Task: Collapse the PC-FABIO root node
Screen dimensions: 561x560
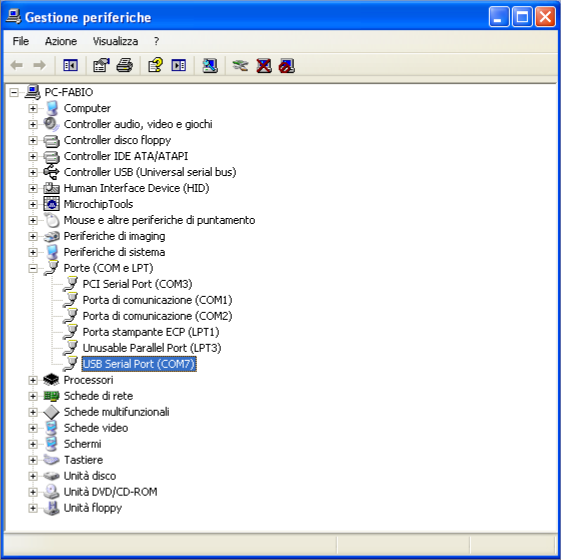Action: point(14,92)
